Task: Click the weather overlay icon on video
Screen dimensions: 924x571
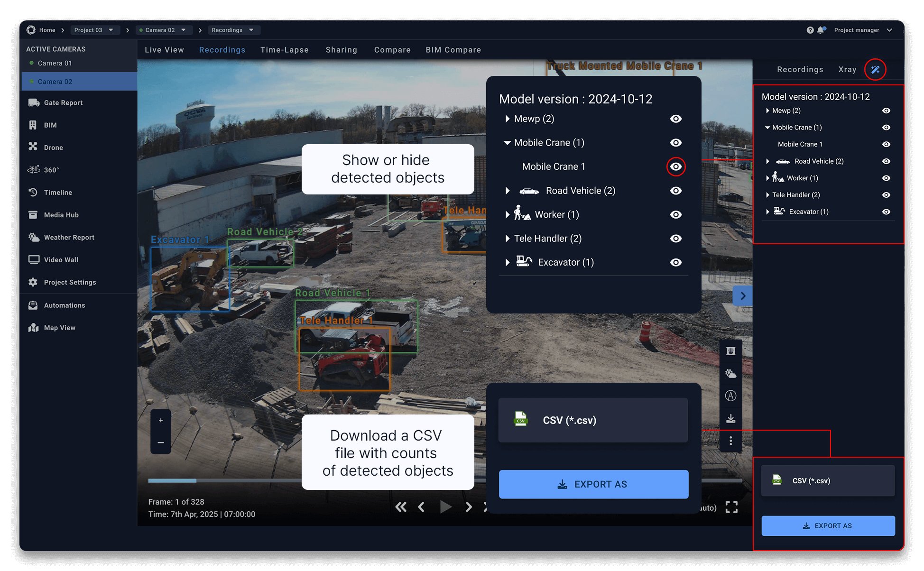Action: point(730,374)
